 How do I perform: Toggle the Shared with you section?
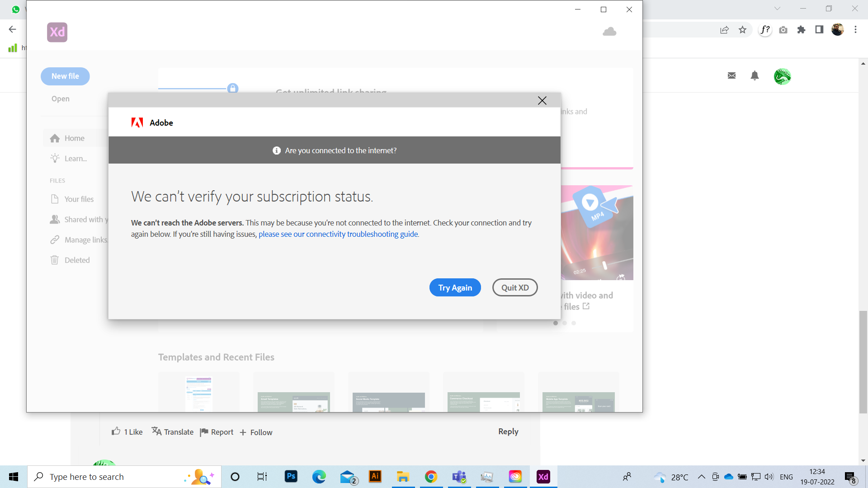[x=79, y=219]
